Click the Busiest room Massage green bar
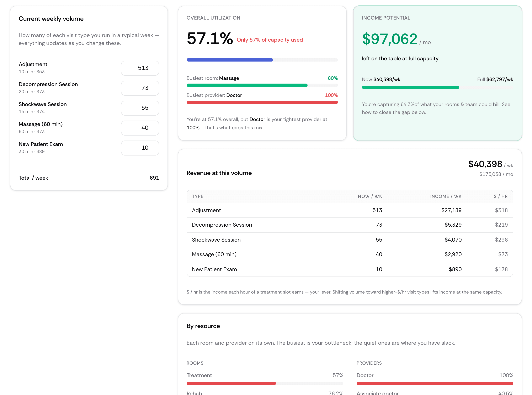The image size is (532, 395). coord(262,85)
